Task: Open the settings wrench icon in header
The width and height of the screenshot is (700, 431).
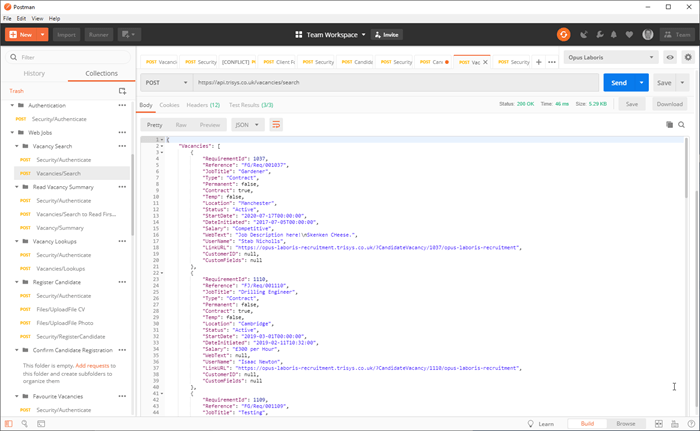Action: click(600, 34)
